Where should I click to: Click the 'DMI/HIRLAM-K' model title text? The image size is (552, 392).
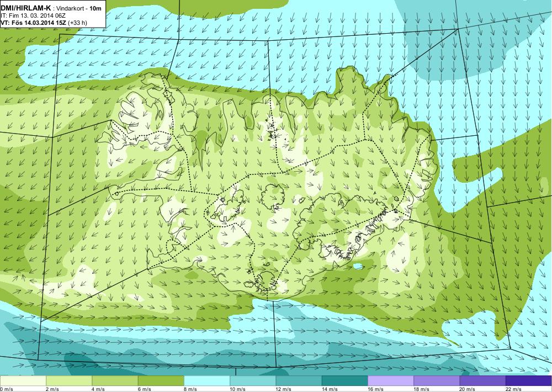tap(26, 8)
